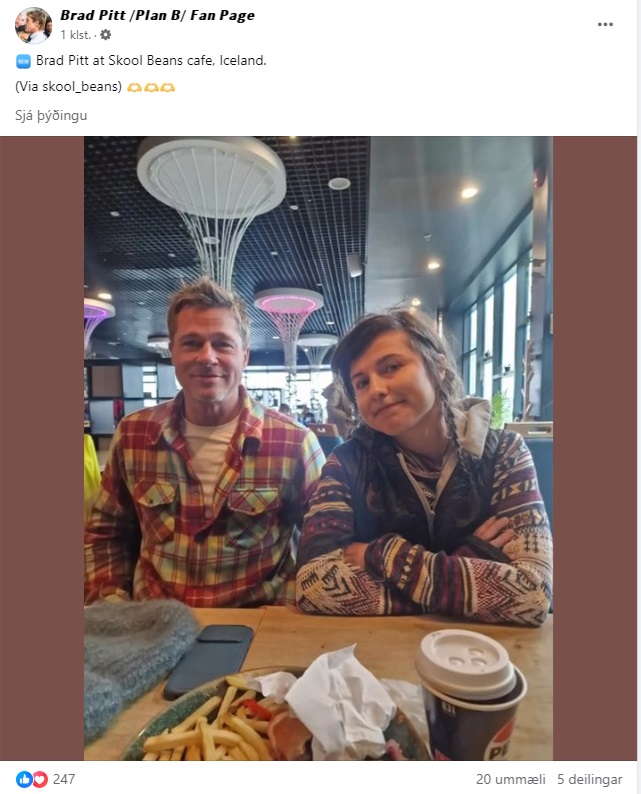This screenshot has width=641, height=794.
Task: Click the blue thumbs-up reaction icon
Action: click(24, 779)
